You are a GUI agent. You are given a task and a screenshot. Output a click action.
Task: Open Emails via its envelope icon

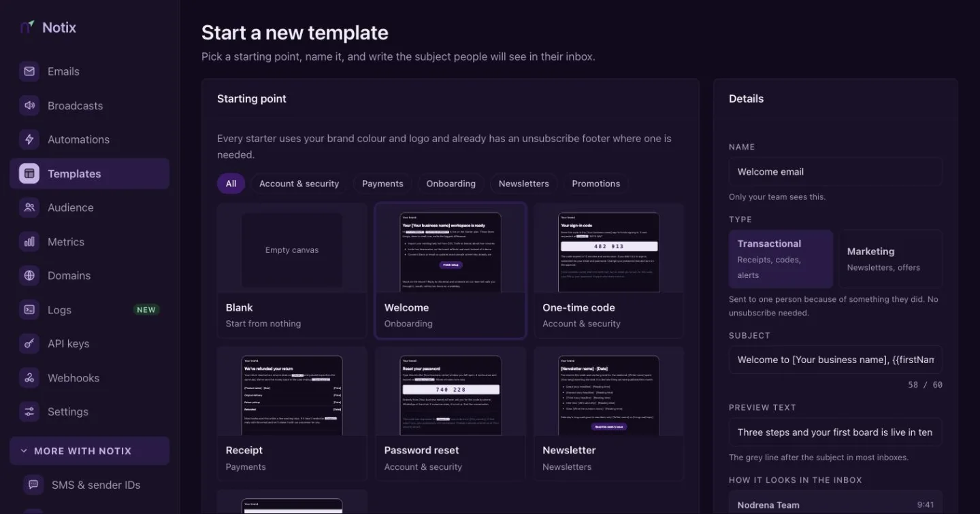point(29,71)
